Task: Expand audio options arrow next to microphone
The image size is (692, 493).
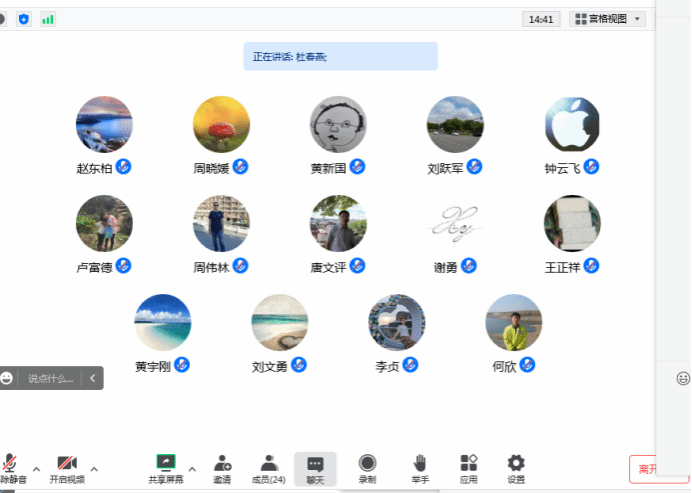Action: click(x=37, y=469)
